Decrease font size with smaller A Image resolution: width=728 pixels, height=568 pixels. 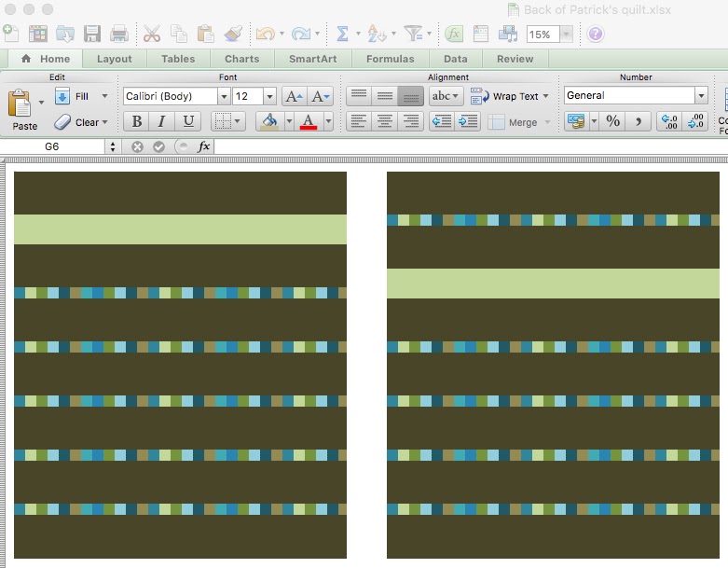[x=321, y=97]
